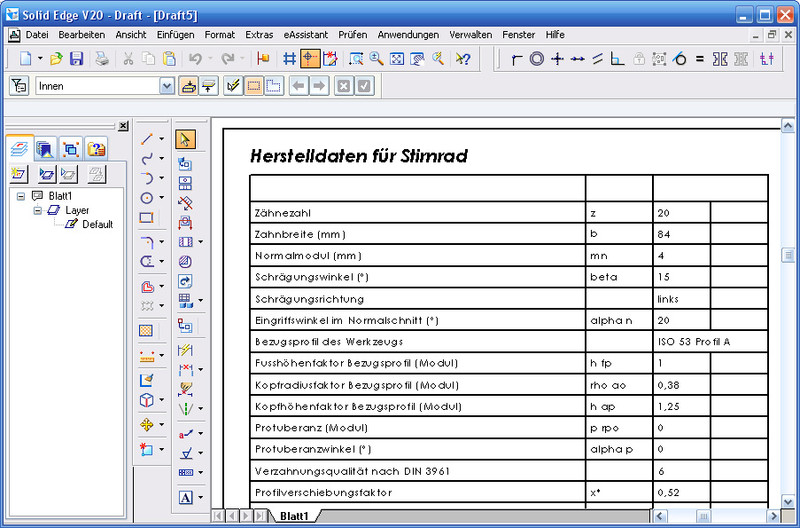Open the Prüfen menu

point(352,34)
